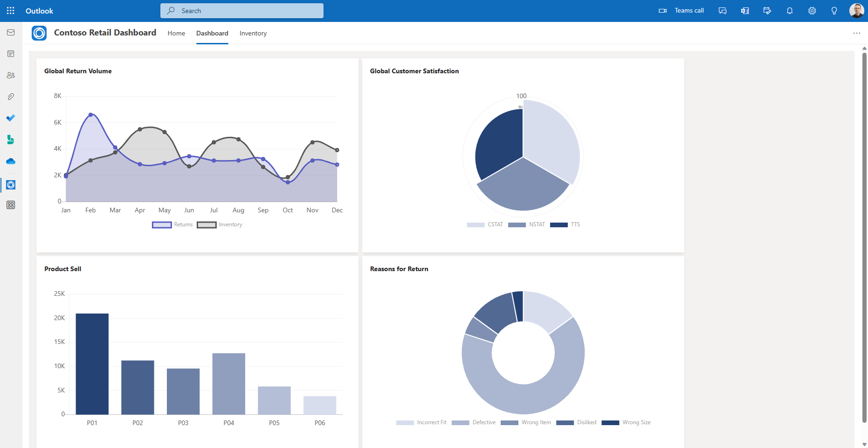The height and width of the screenshot is (448, 868).
Task: Toggle CSTAT legend item
Action: [x=485, y=225]
